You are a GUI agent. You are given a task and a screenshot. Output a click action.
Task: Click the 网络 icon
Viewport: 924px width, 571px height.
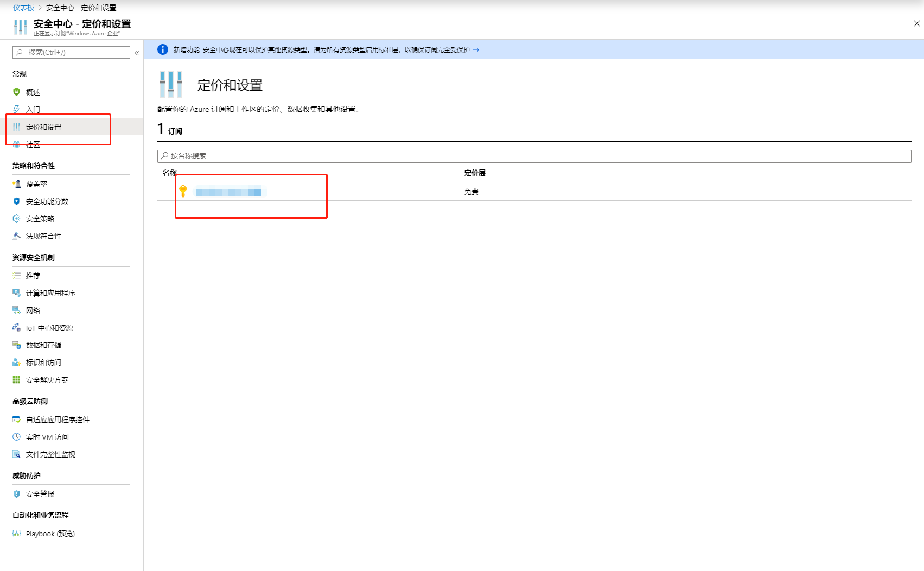click(x=16, y=310)
